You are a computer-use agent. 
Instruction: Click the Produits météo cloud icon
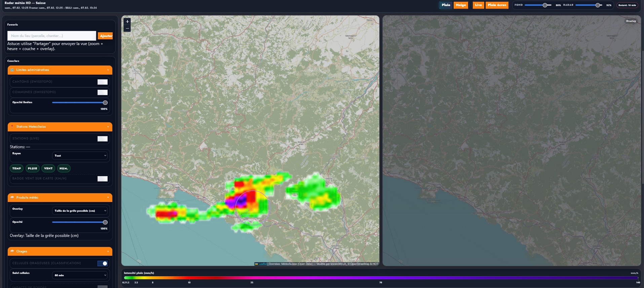pos(12,198)
